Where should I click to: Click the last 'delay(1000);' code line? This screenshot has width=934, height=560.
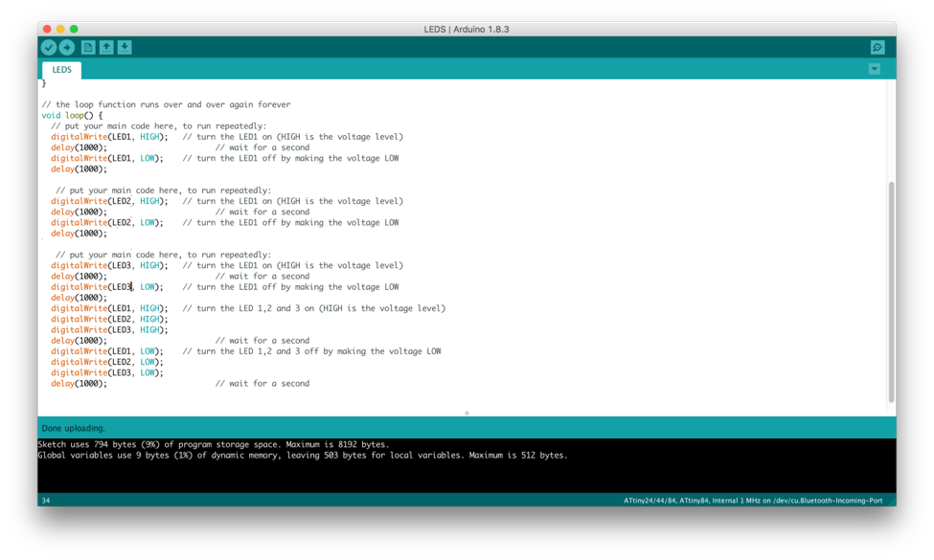[x=79, y=383]
